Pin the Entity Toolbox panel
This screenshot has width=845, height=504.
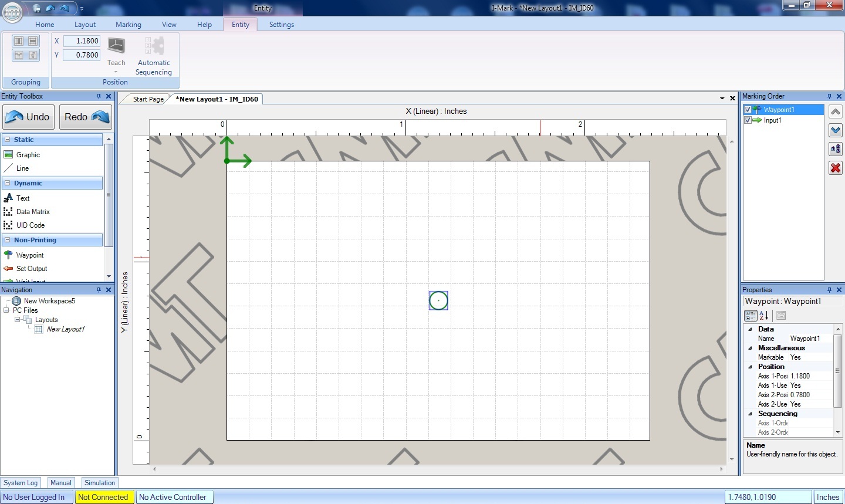tap(99, 96)
